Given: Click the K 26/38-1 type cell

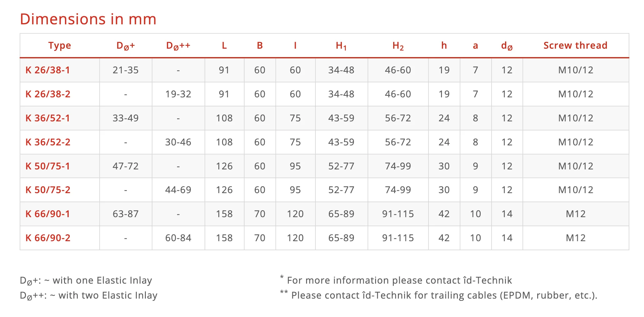Looking at the screenshot, I should [48, 70].
